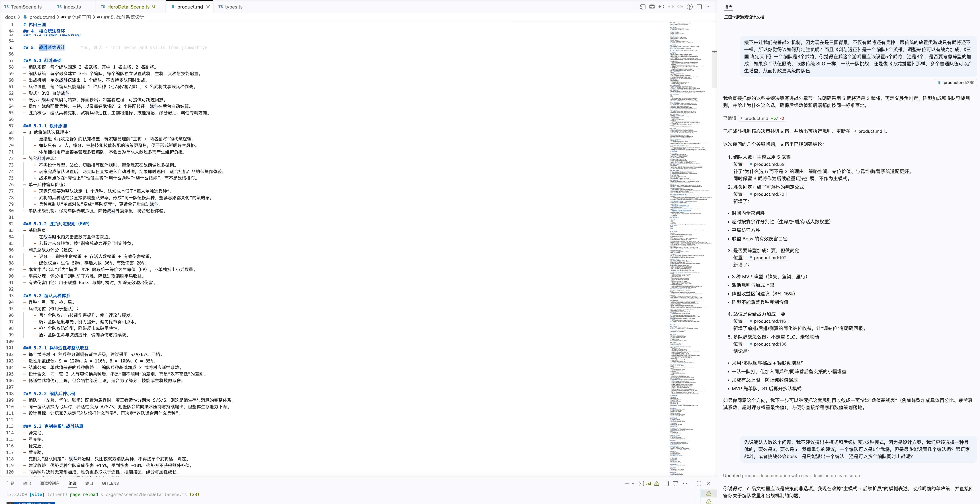Viewport: 980px width, 504px height.
Task: Click the product.md breadcrumb segment
Action: (x=39, y=17)
